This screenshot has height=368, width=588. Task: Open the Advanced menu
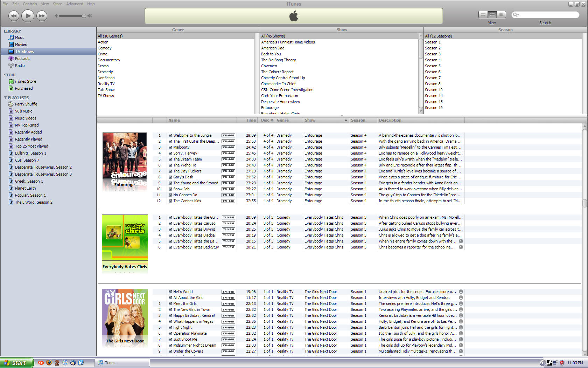(75, 4)
